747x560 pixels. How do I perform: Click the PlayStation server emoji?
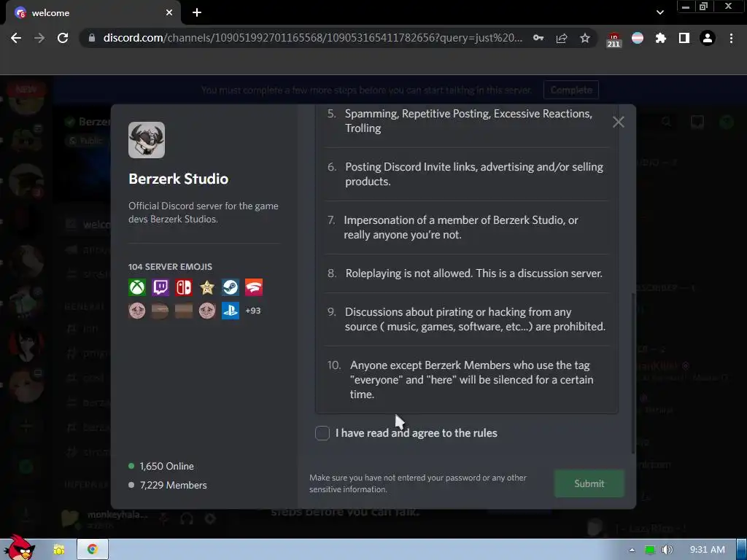click(x=231, y=311)
